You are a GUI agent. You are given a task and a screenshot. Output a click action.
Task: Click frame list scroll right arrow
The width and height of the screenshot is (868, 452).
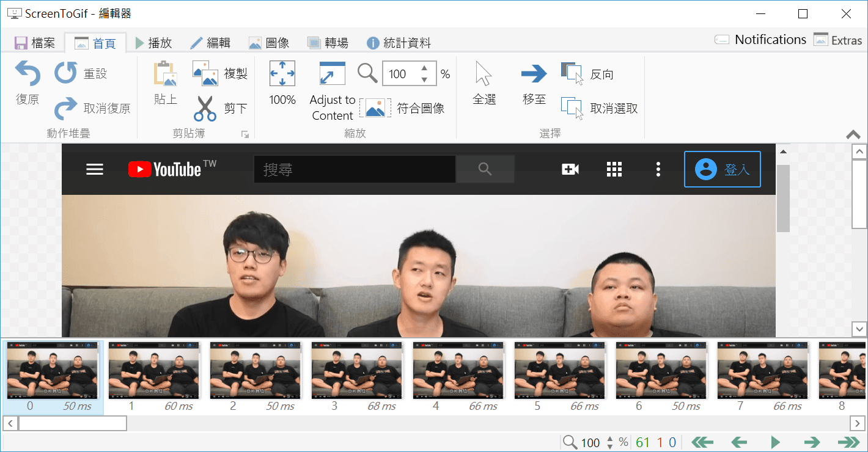click(x=857, y=423)
